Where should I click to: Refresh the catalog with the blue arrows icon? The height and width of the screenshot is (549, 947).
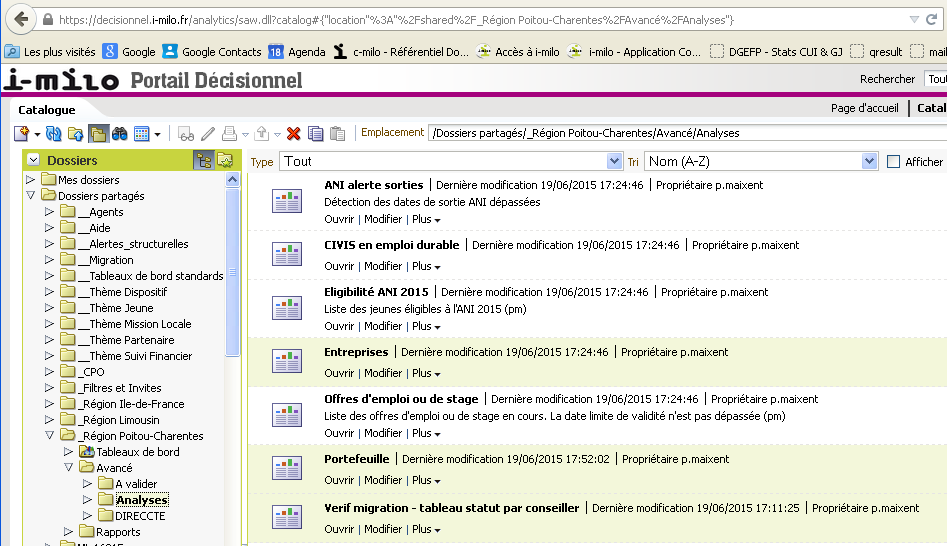pyautogui.click(x=54, y=133)
